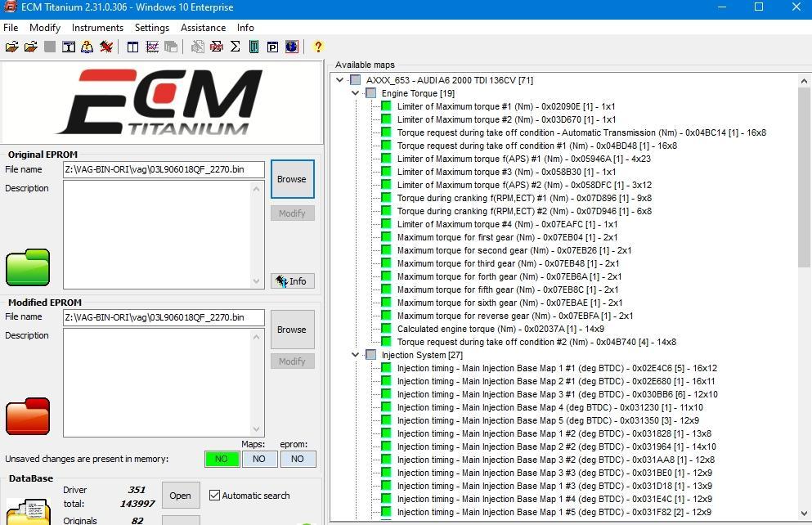The height and width of the screenshot is (525, 812).
Task: Open the File menu
Action: point(11,28)
